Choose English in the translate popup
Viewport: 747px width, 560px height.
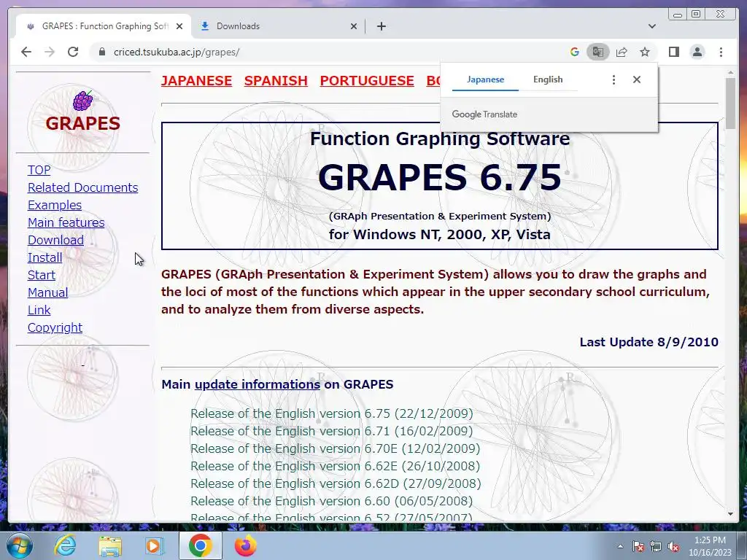pos(548,79)
